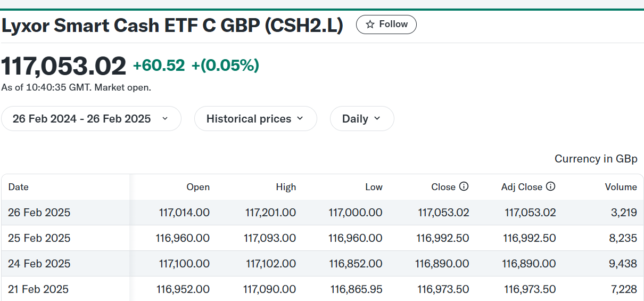
Task: Click high value 117,201.00
Action: pyautogui.click(x=270, y=213)
